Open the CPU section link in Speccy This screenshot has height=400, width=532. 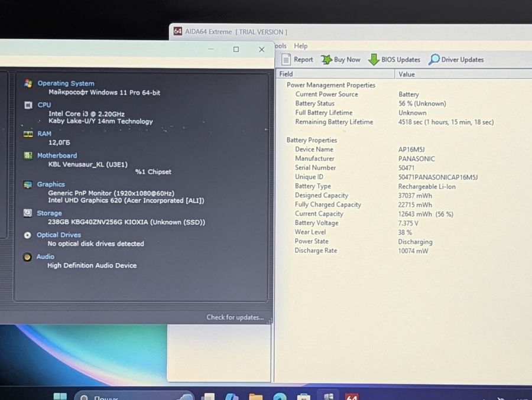[x=44, y=105]
